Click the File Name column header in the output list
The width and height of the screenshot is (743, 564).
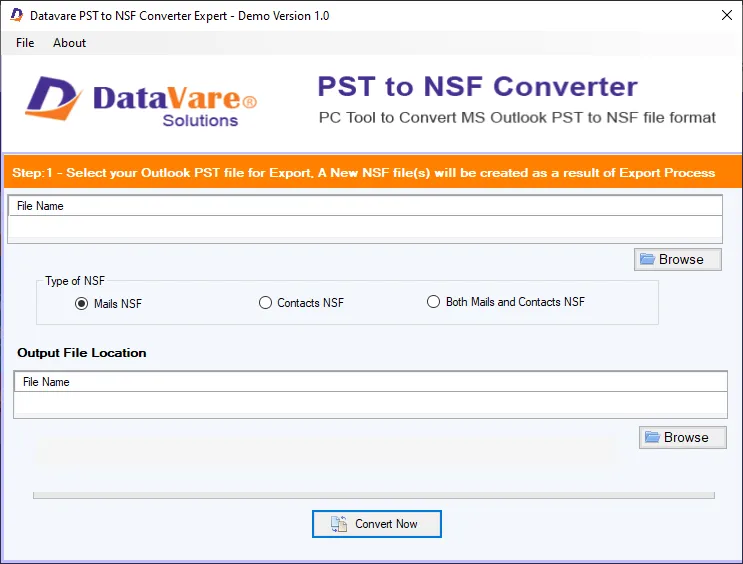coord(370,382)
